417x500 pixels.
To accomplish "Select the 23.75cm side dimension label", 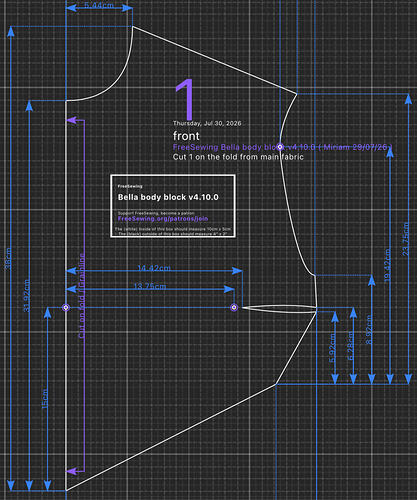I will click(x=406, y=239).
